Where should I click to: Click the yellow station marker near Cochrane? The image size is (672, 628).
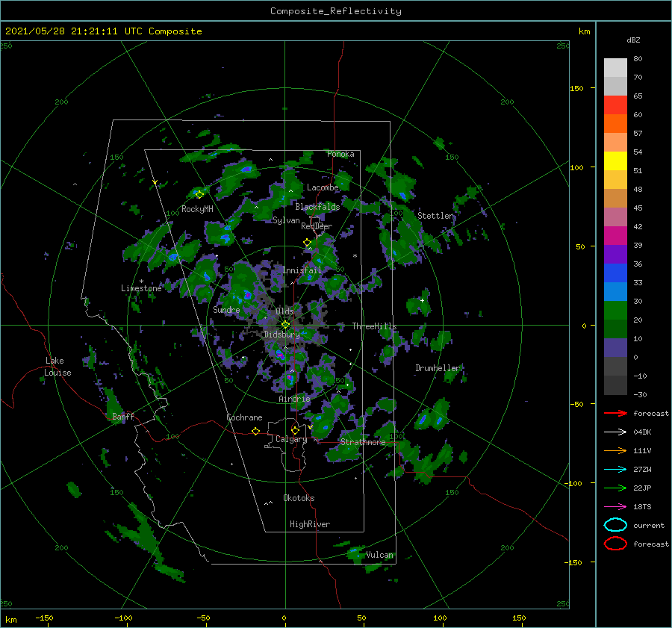pyautogui.click(x=255, y=431)
